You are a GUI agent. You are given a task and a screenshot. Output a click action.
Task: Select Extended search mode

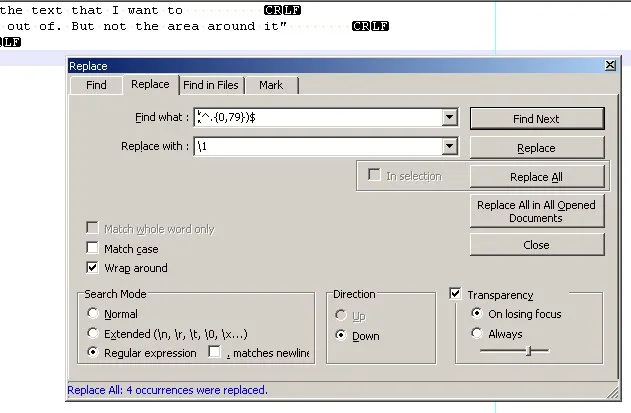pos(93,333)
